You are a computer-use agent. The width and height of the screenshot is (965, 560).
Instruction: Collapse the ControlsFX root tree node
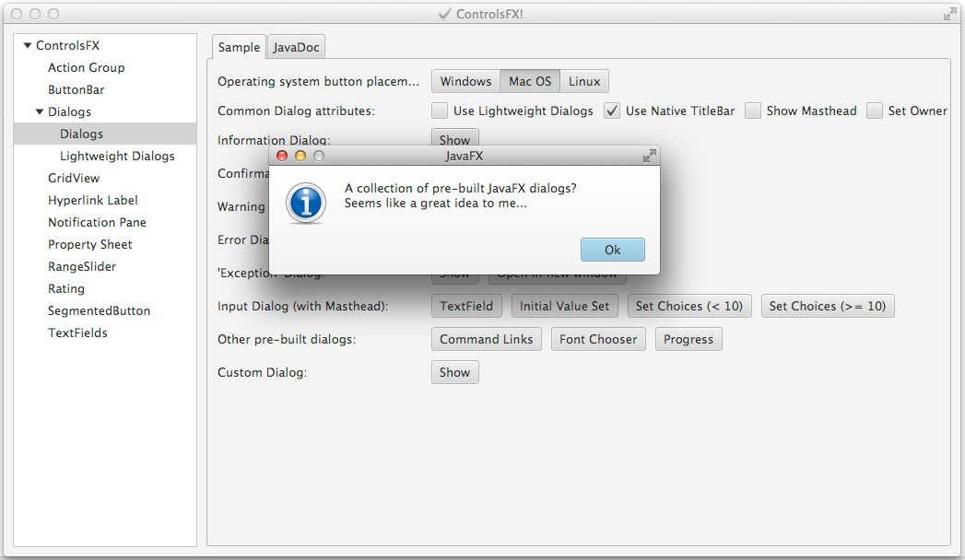[x=27, y=45]
